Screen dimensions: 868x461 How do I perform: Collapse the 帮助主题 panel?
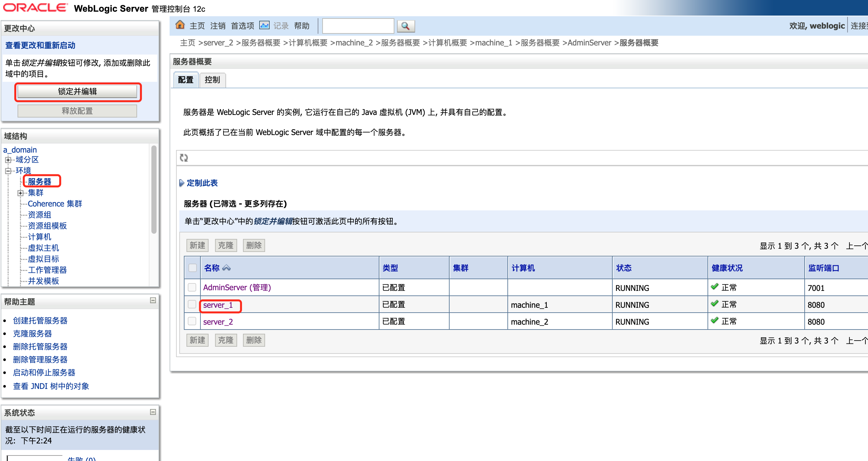(x=153, y=300)
